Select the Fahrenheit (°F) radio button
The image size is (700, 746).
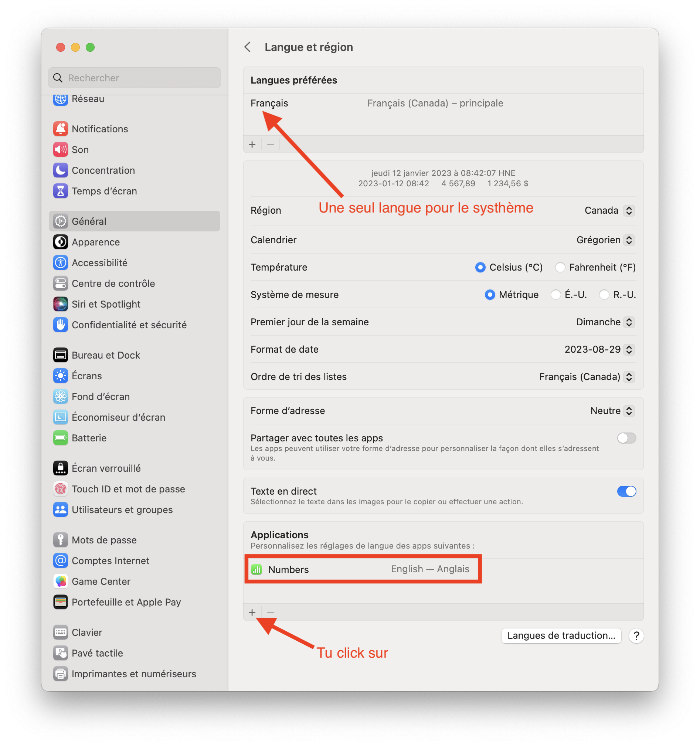coord(560,267)
